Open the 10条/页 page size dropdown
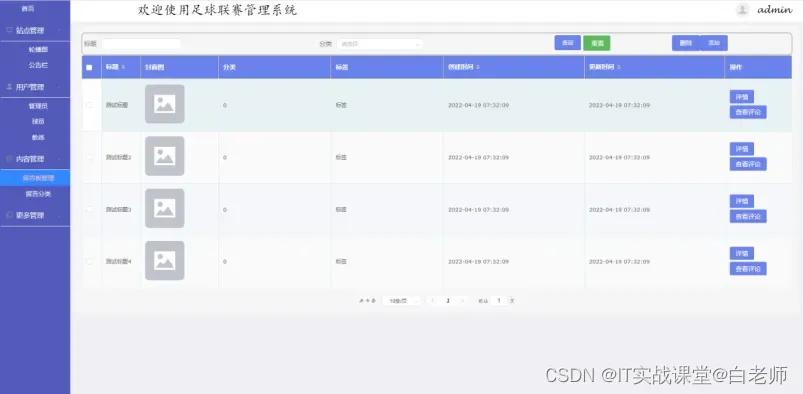 [402, 301]
